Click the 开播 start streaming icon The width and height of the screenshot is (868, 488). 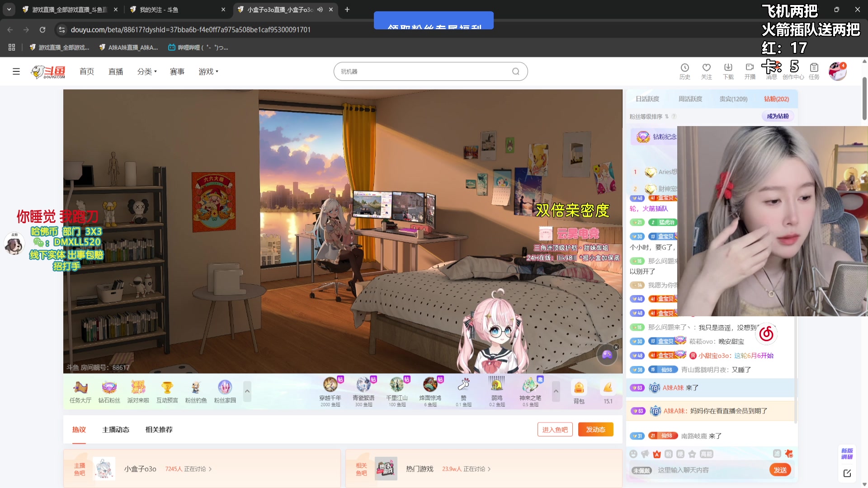[750, 71]
